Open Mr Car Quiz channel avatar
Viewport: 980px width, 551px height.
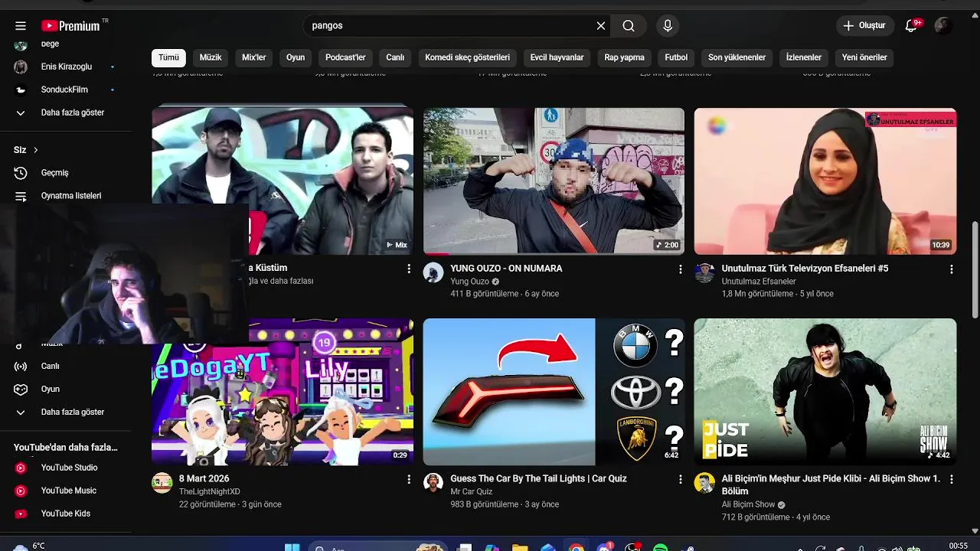coord(433,482)
